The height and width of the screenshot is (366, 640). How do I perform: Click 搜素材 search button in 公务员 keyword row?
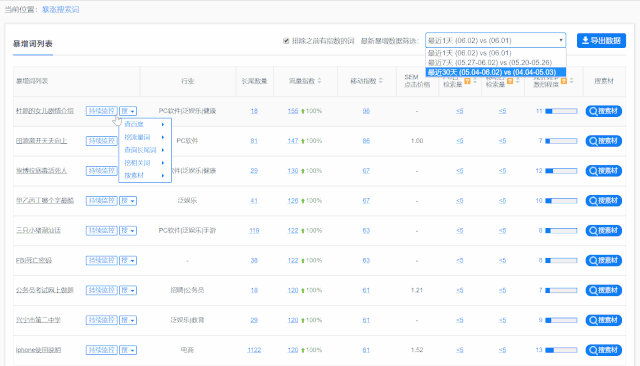point(603,290)
